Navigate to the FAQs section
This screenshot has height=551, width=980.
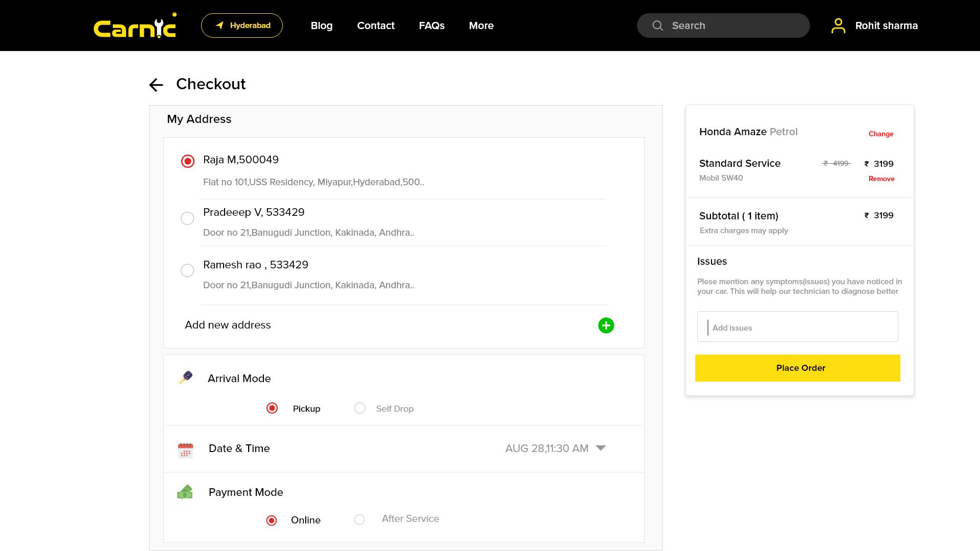(x=431, y=26)
